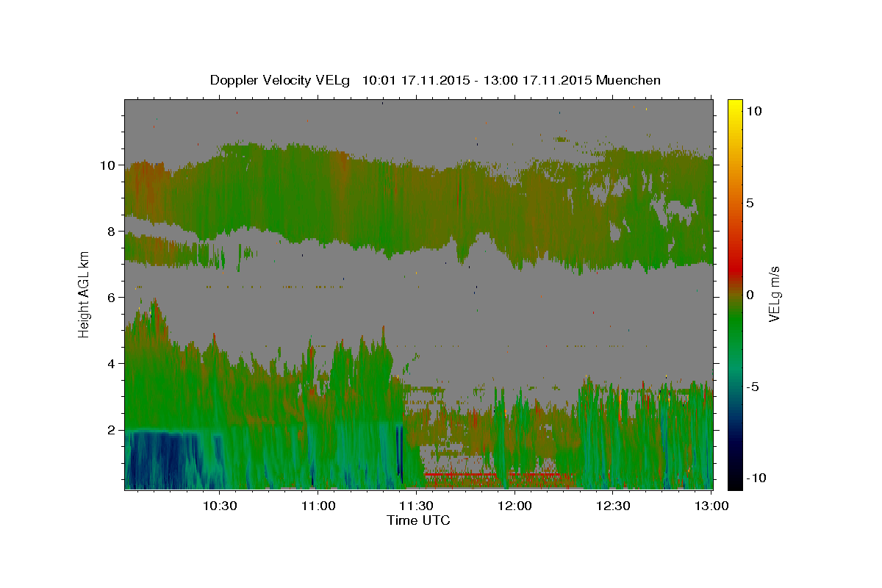
Task: Click the height axis tick label 10
Action: 109,165
